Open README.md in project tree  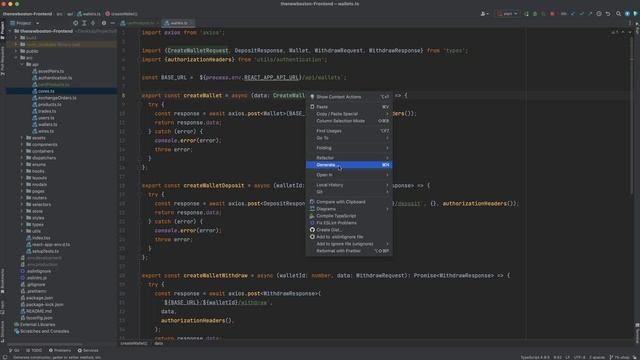36,311
